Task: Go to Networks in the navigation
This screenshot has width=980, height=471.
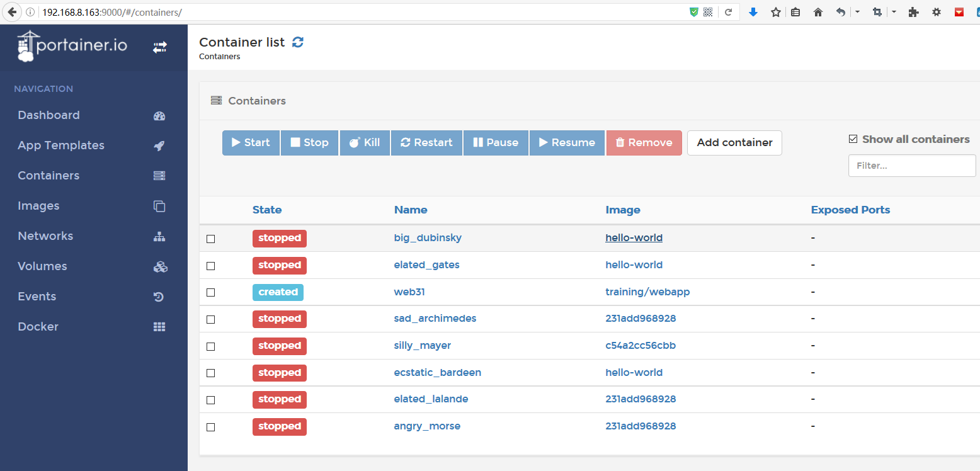Action: coord(45,236)
